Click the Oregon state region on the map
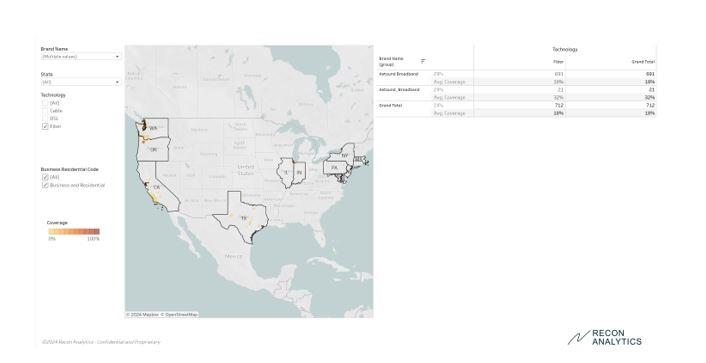This screenshot has width=706, height=363. [153, 150]
